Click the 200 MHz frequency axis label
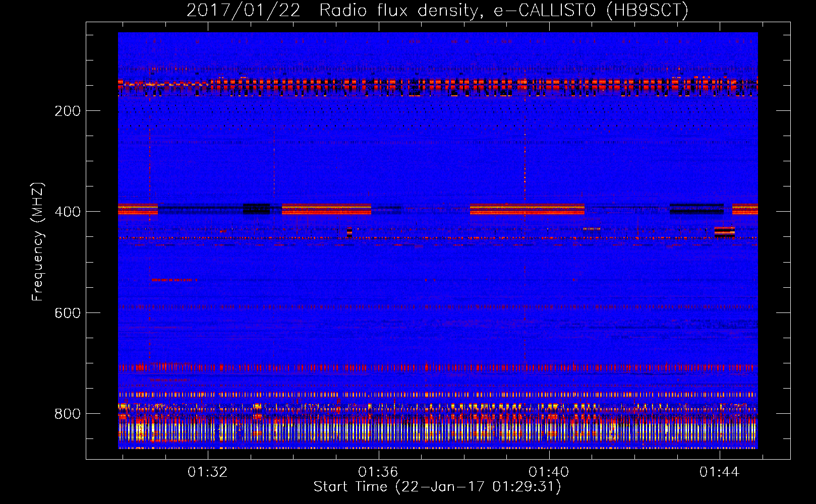The height and width of the screenshot is (504, 816). [x=68, y=111]
